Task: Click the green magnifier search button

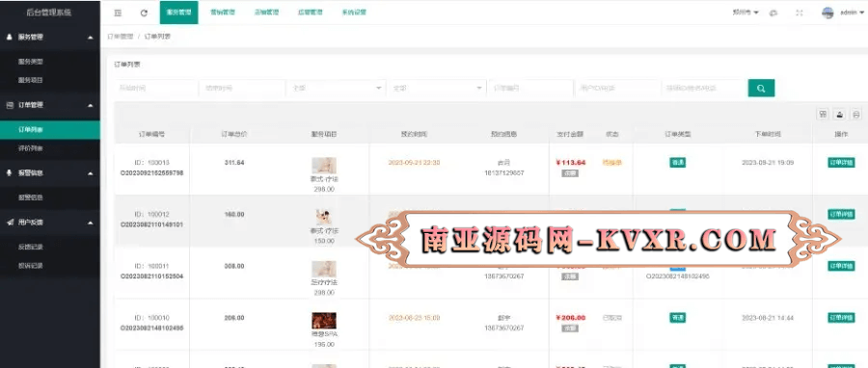Action: pyautogui.click(x=761, y=88)
